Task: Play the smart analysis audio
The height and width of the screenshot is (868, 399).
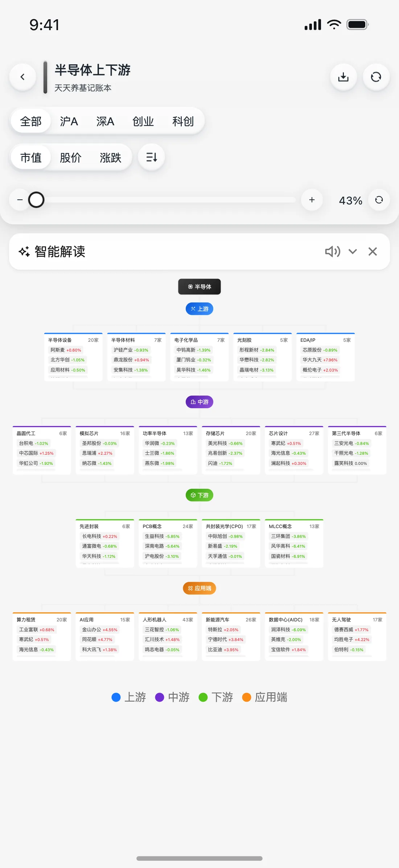Action: [x=333, y=251]
